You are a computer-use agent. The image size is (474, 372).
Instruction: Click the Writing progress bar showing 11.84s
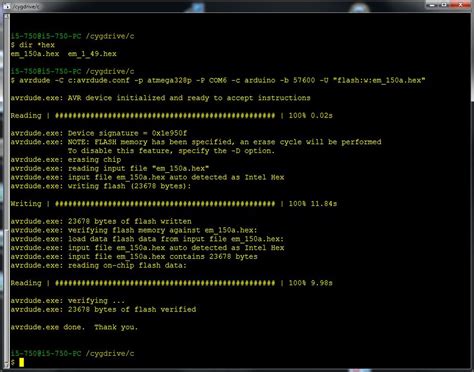click(x=174, y=204)
